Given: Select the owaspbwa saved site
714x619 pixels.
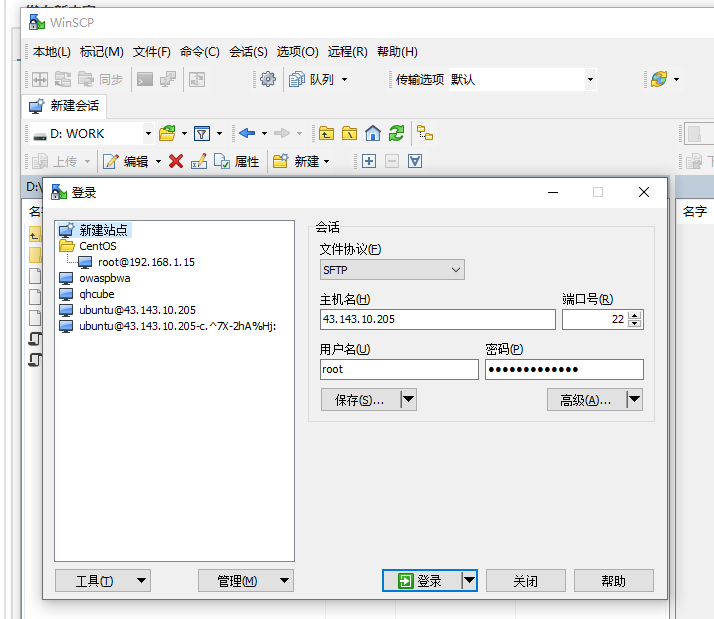Looking at the screenshot, I should pos(104,278).
